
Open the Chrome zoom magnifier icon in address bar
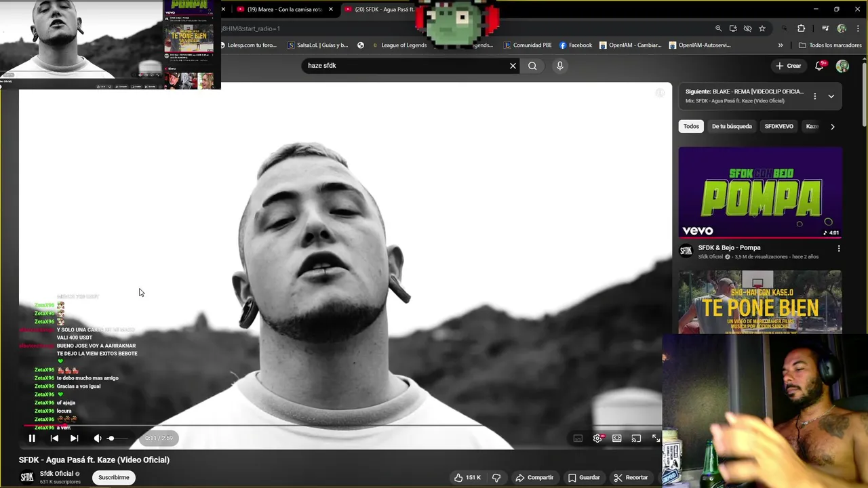[x=718, y=28]
